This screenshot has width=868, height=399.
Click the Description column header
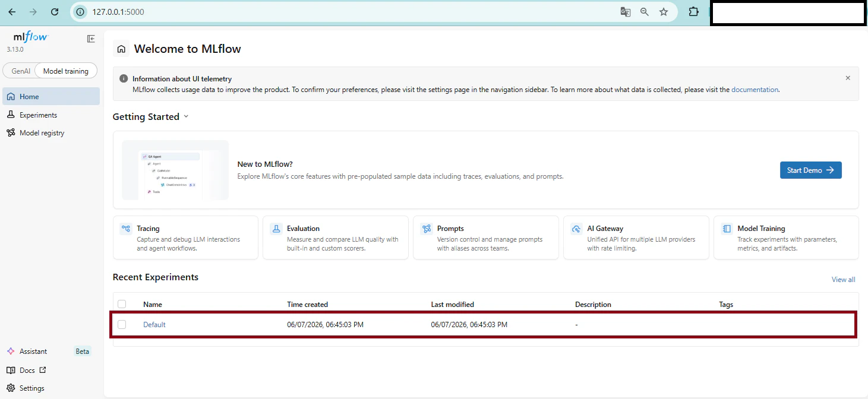(593, 305)
